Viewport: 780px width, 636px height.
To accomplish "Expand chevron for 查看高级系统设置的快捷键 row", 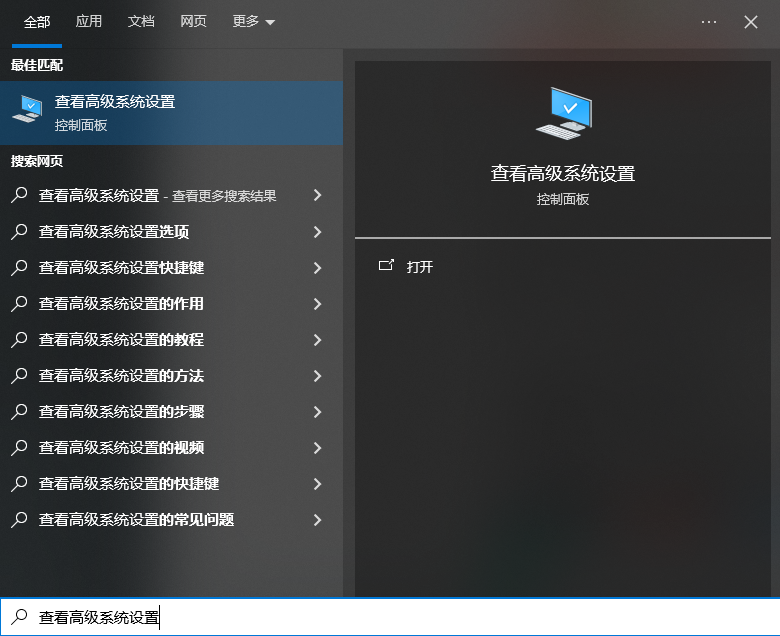I will tap(317, 484).
